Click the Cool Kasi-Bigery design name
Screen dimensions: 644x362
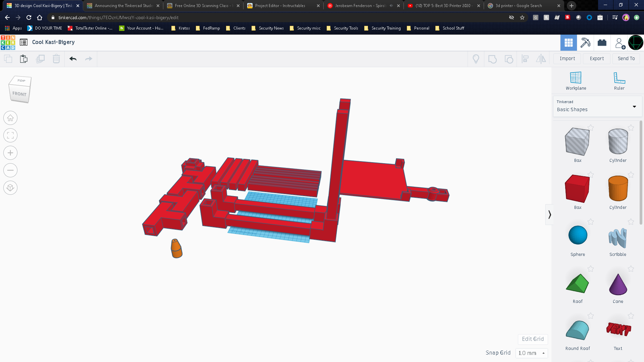(53, 42)
